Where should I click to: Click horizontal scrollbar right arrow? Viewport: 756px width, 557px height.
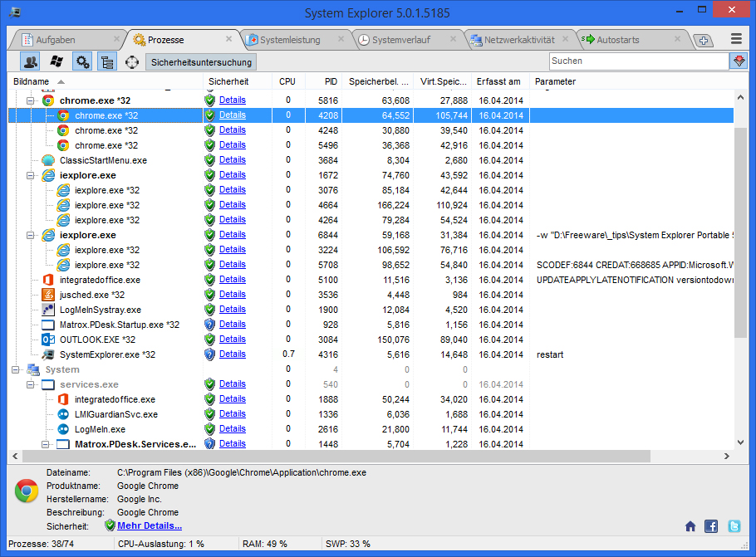point(727,456)
